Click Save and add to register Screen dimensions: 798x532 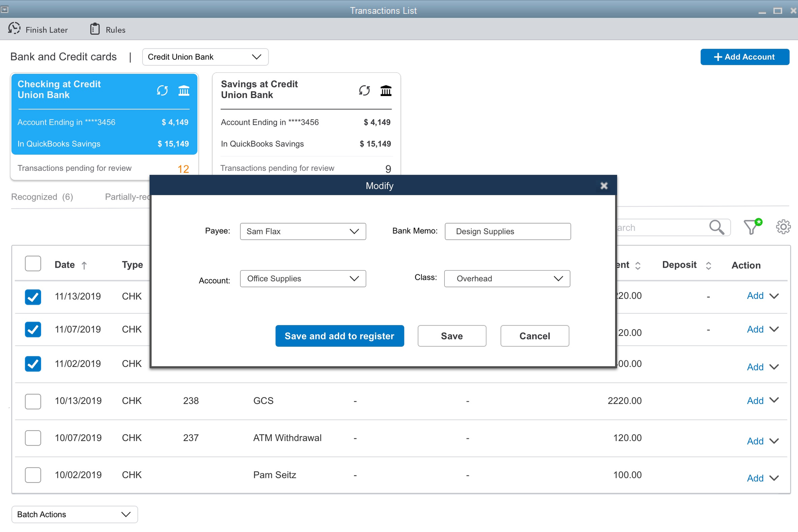coord(339,336)
